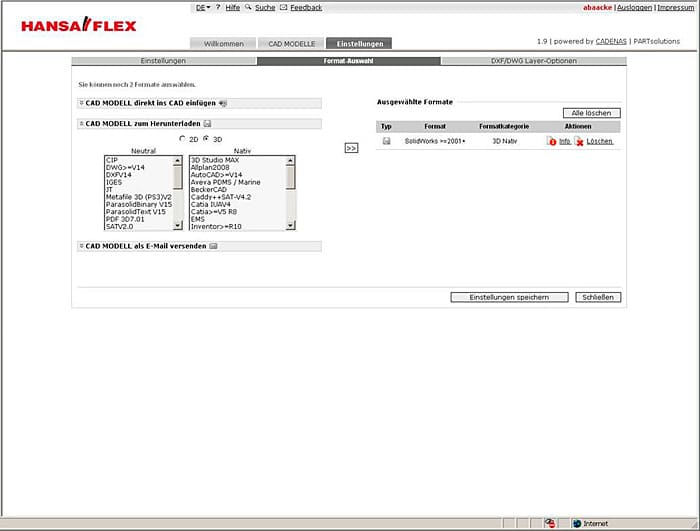Switch to the Einstellungen sub-tab
The width and height of the screenshot is (700, 531).
164,61
